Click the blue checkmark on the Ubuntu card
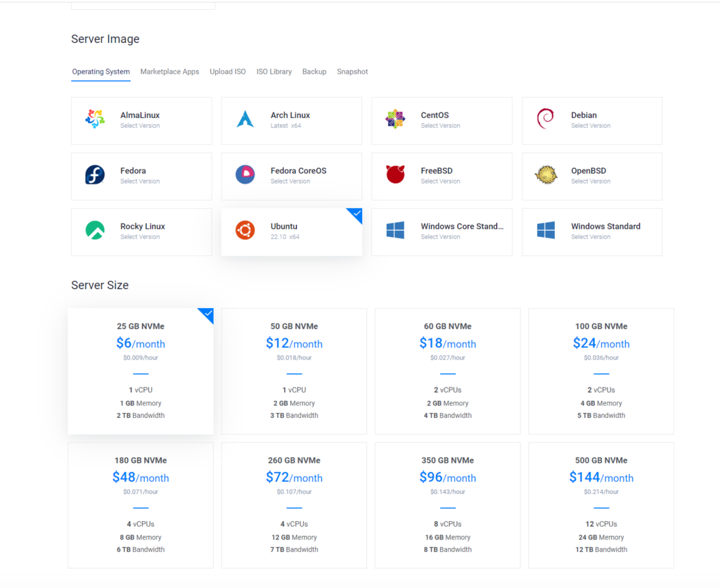The width and height of the screenshot is (720, 588). pos(356,214)
